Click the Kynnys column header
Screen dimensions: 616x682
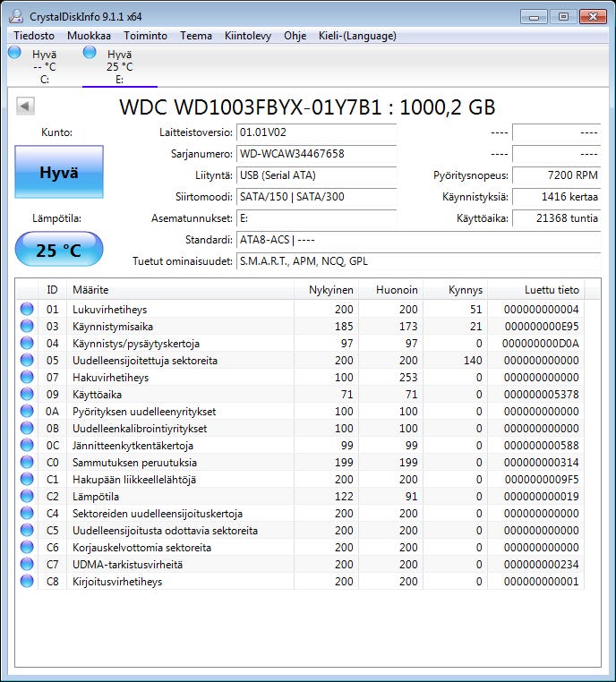coord(455,290)
